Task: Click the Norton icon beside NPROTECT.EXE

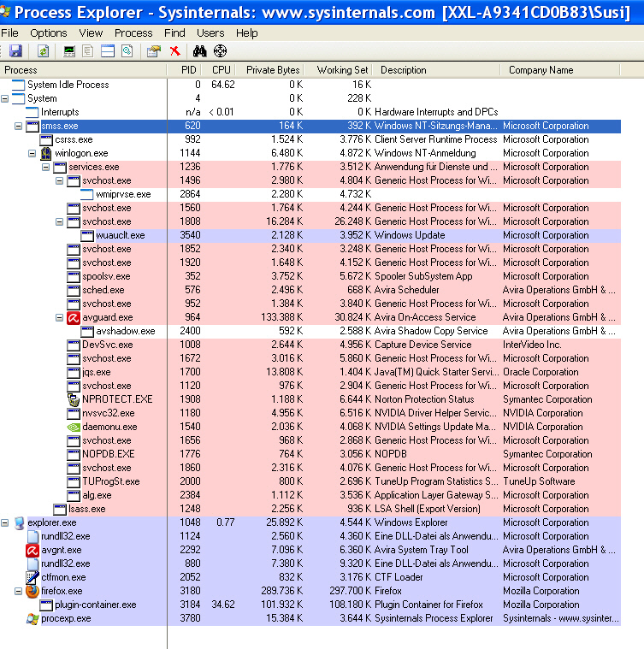Action: click(x=74, y=399)
